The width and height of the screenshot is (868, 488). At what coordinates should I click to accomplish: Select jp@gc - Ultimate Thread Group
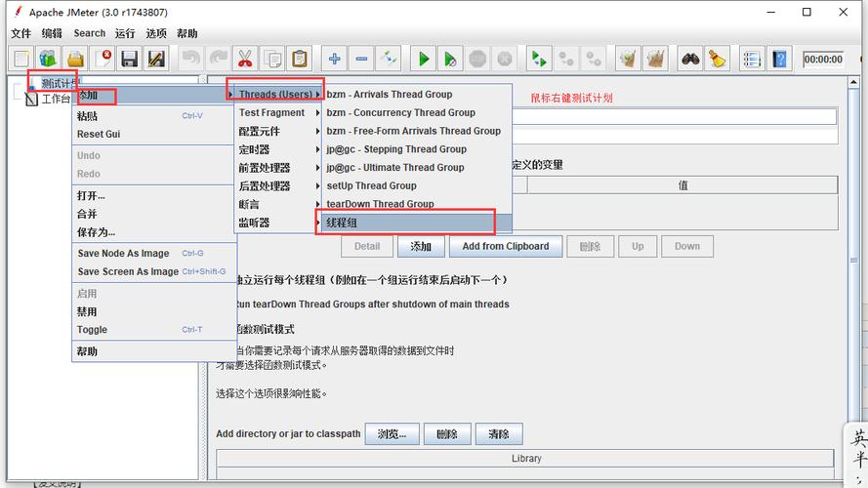(x=417, y=168)
